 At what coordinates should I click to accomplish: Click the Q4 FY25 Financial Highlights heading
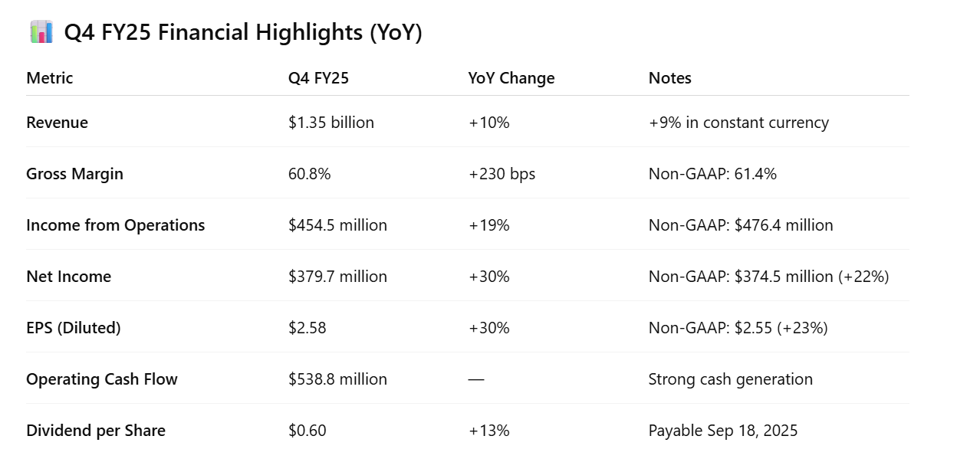click(242, 33)
